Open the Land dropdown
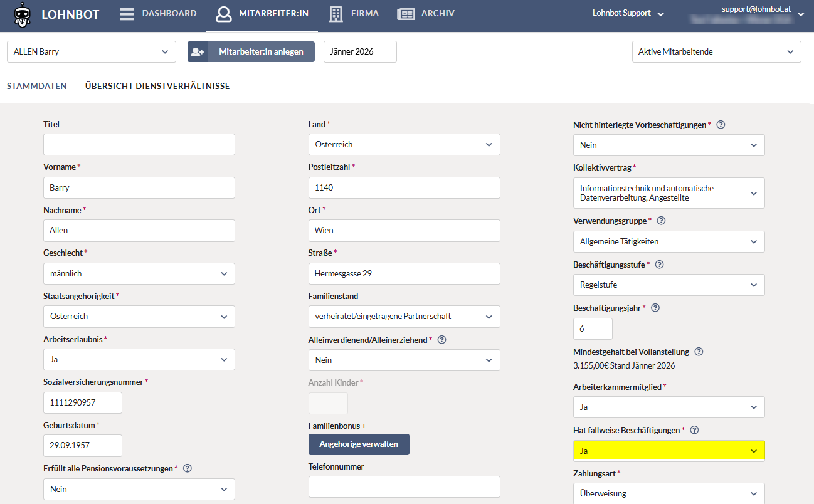Image resolution: width=814 pixels, height=504 pixels. (x=404, y=144)
